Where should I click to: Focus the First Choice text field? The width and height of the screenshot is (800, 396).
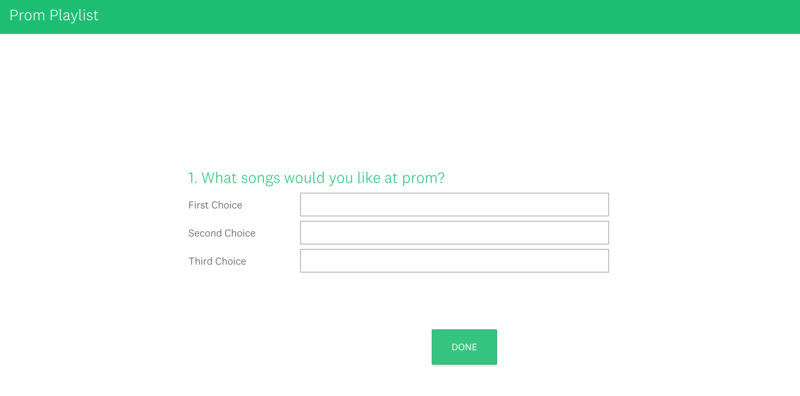pyautogui.click(x=454, y=205)
